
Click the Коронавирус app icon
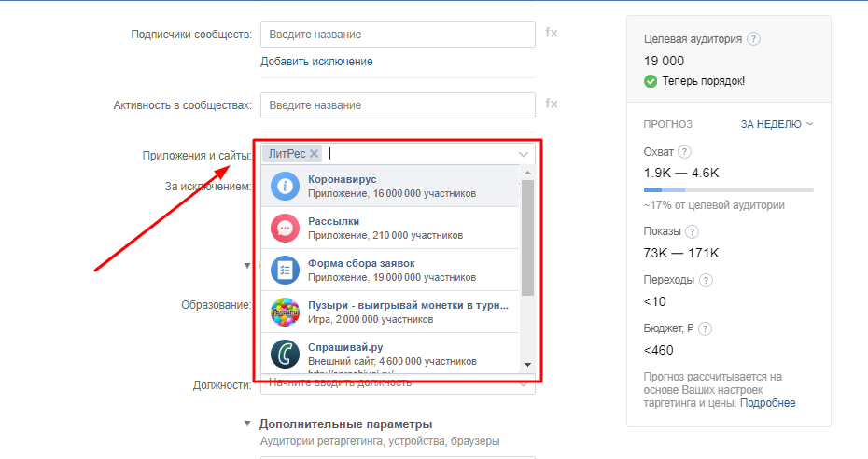coord(285,187)
